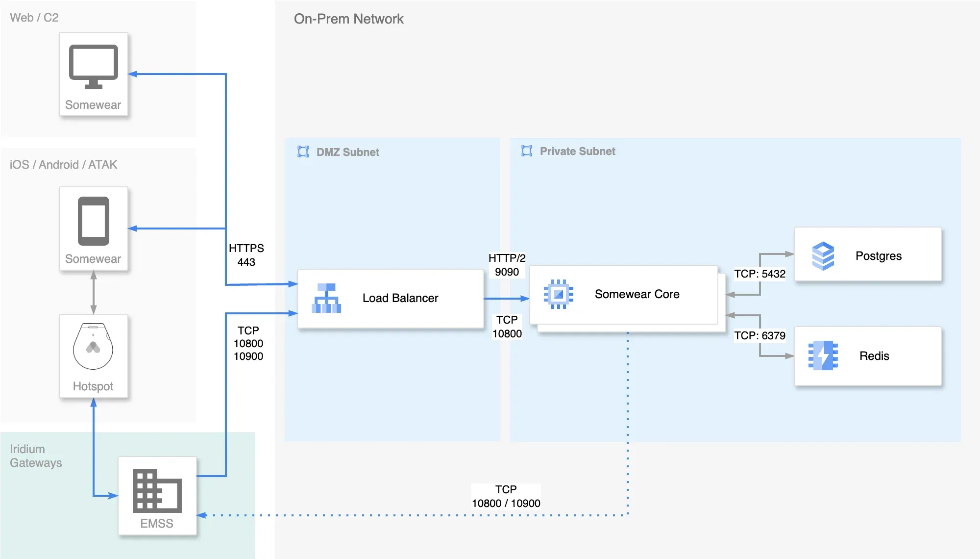Click the TCP: 6379 port label

point(760,335)
